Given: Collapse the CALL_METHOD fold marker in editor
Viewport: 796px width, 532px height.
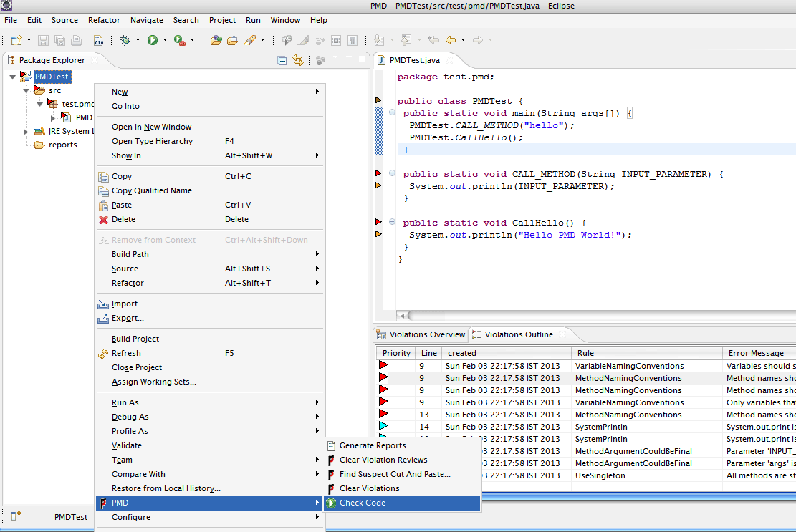Looking at the screenshot, I should (x=392, y=174).
